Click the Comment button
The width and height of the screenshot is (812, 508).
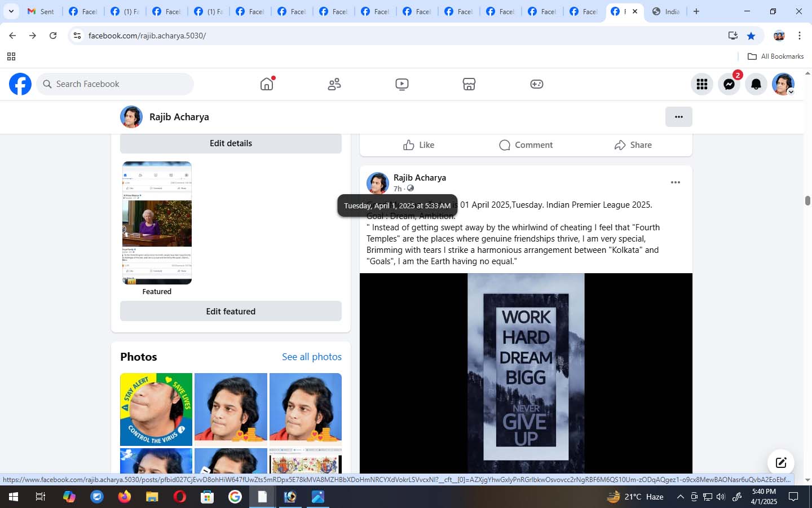(x=526, y=145)
